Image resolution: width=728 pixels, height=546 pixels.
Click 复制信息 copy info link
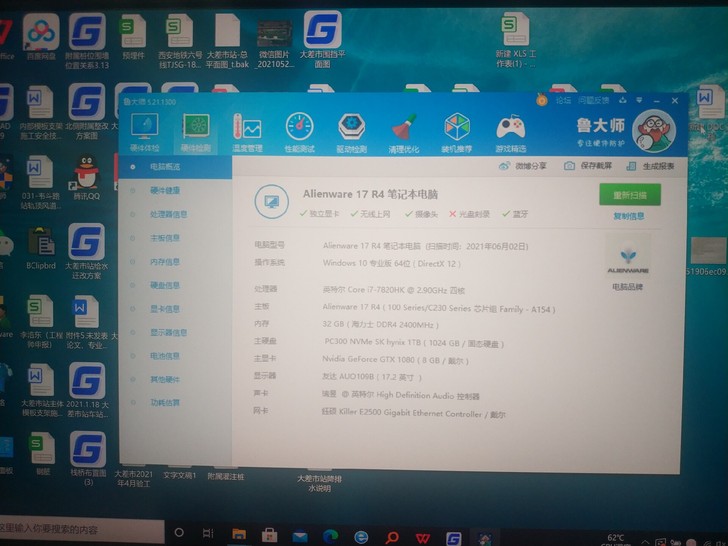pyautogui.click(x=629, y=216)
